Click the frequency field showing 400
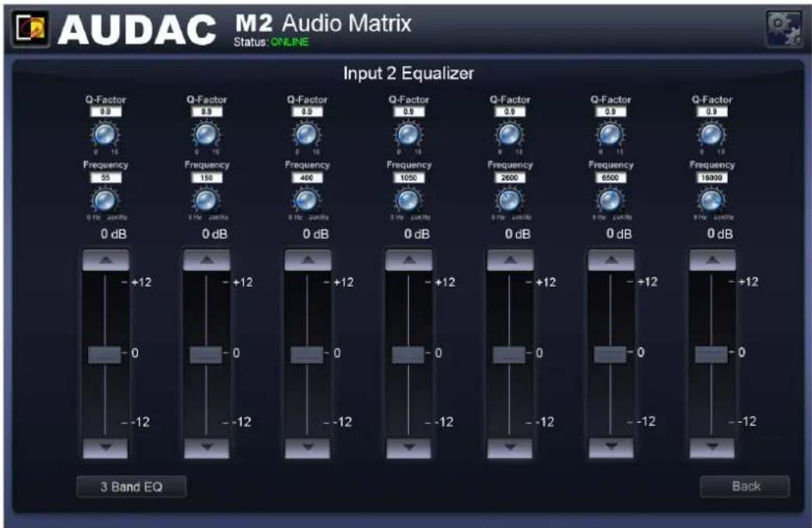This screenshot has height=528, width=812. tap(307, 178)
